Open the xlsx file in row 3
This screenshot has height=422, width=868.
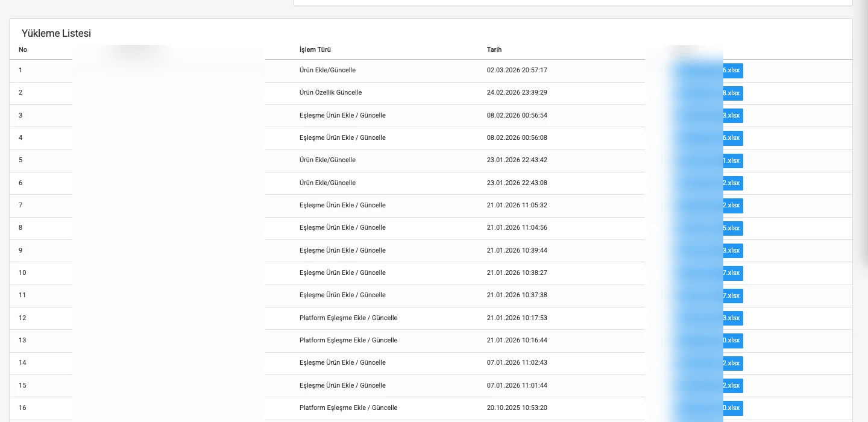pyautogui.click(x=732, y=116)
